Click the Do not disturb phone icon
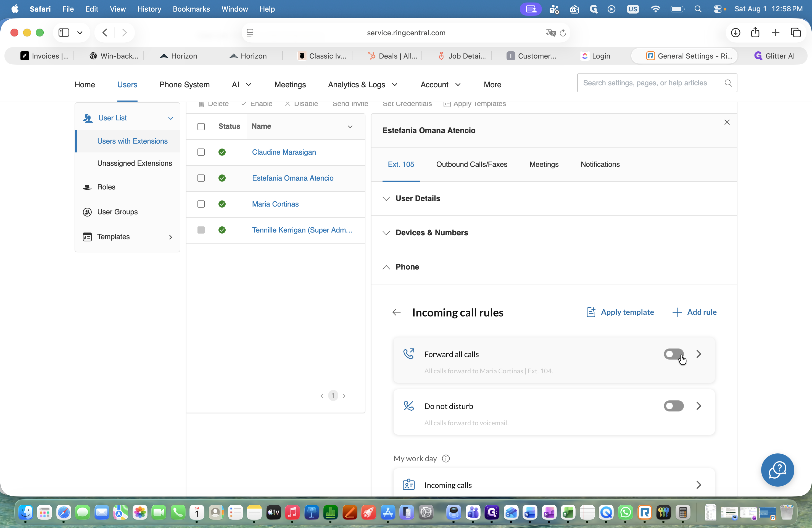This screenshot has height=528, width=812. click(x=409, y=406)
